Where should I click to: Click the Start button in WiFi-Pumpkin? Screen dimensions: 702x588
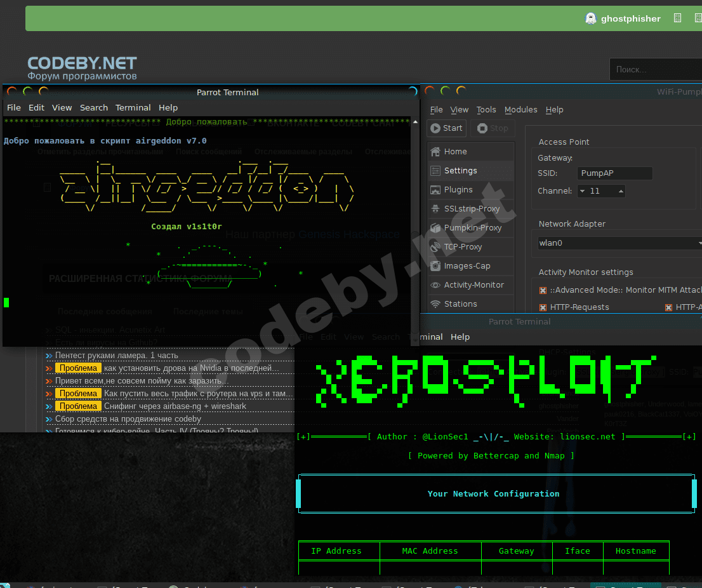[x=446, y=128]
